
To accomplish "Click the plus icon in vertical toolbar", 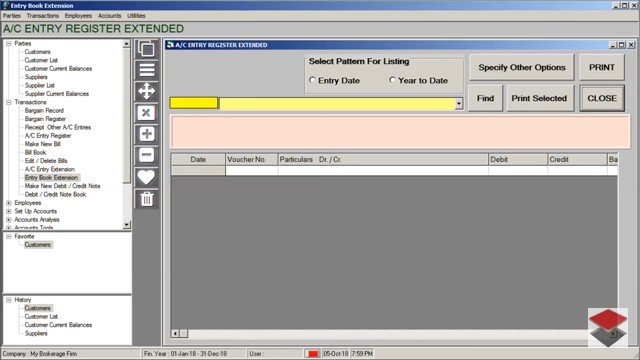I will click(x=147, y=134).
